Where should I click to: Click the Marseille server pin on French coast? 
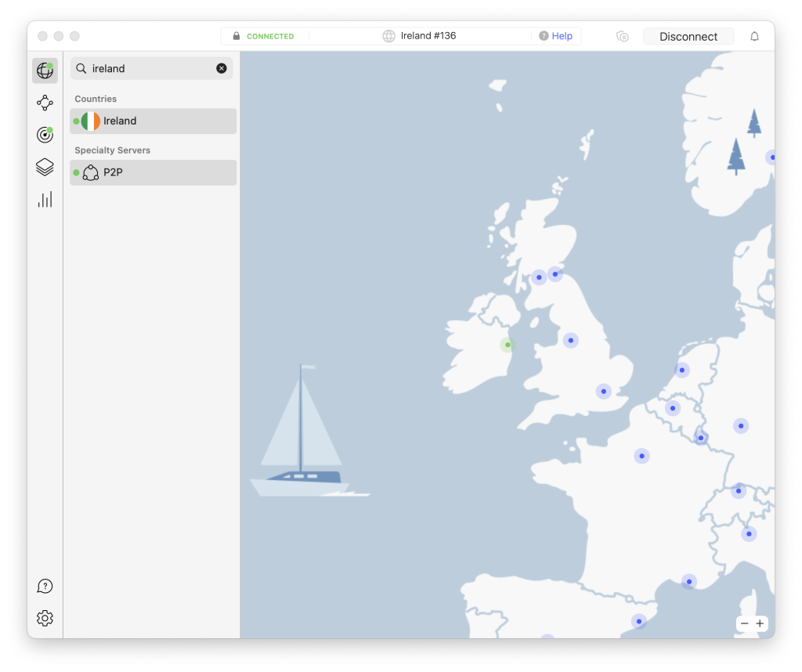coord(689,581)
